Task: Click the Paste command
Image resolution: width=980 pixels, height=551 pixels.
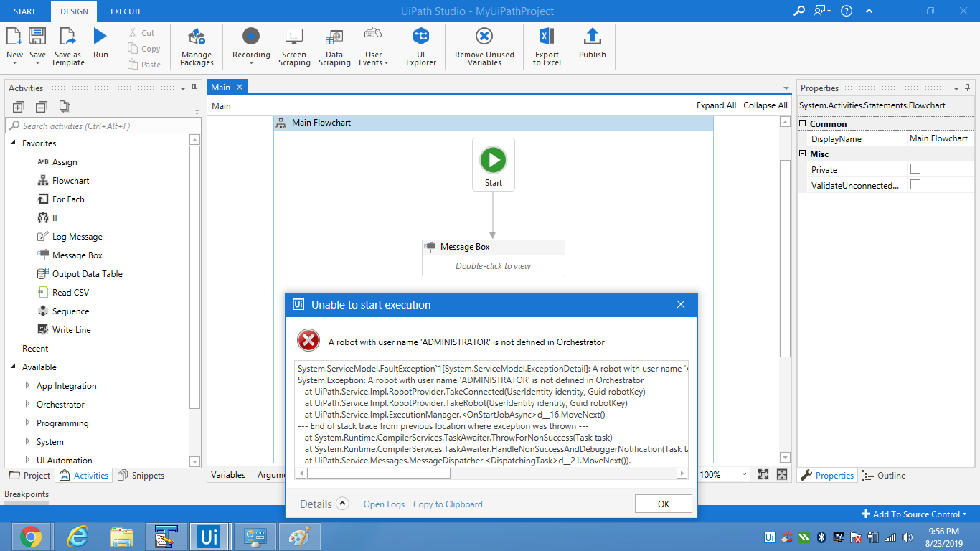Action: (x=144, y=65)
